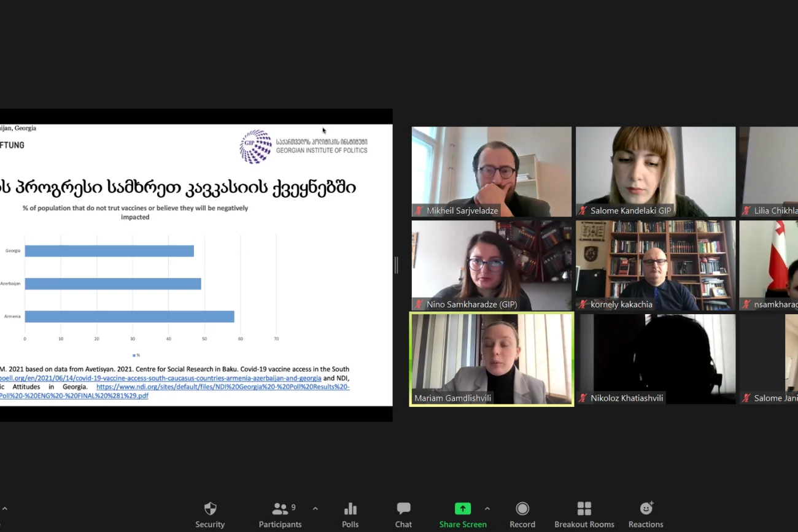Click the divider handle beside the shared screen
The width and height of the screenshot is (798, 532).
pyautogui.click(x=396, y=265)
